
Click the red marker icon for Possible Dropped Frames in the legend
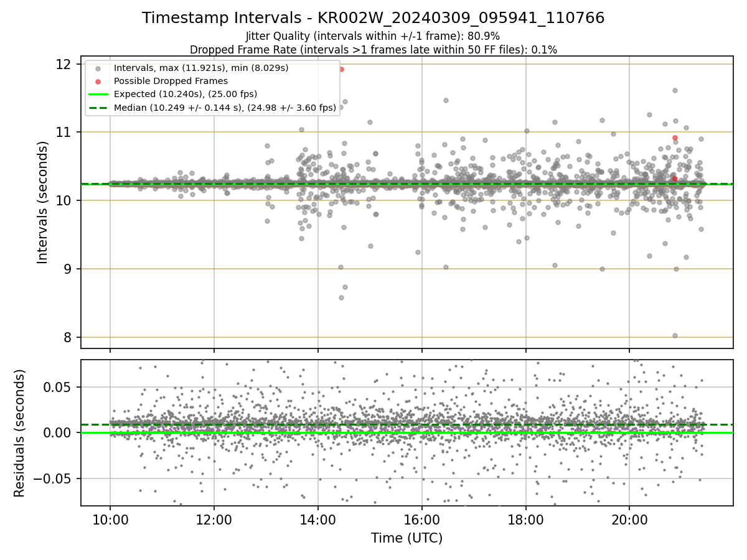[98, 82]
